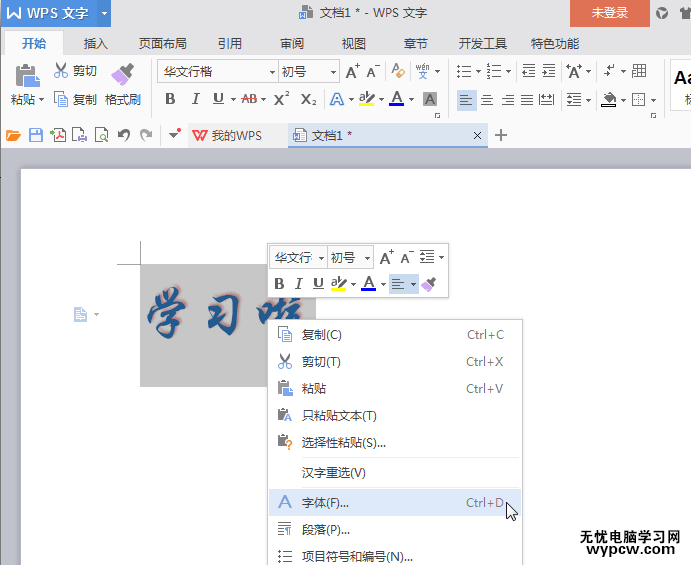691x565 pixels.
Task: Click the print preview icon
Action: (x=102, y=135)
